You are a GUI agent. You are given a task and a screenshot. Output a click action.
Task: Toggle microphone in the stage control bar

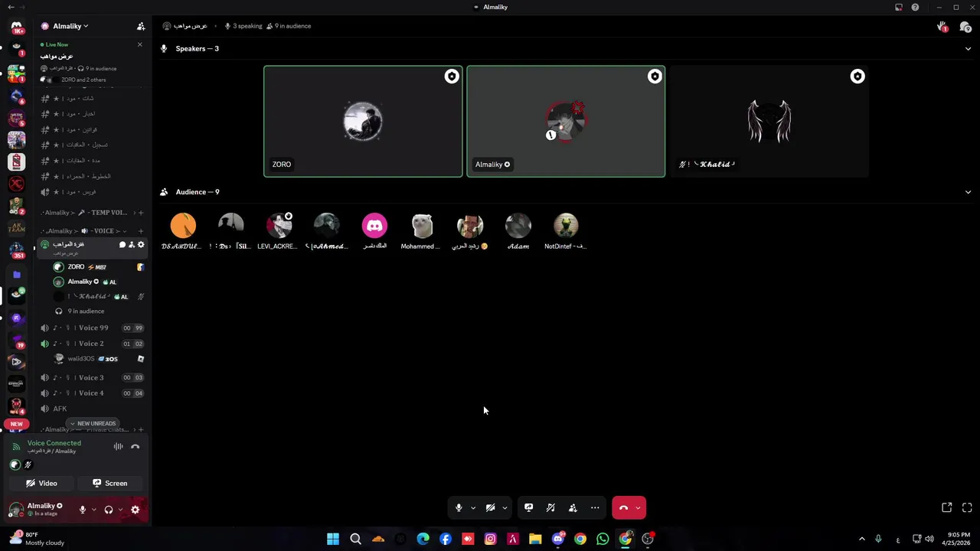click(459, 507)
